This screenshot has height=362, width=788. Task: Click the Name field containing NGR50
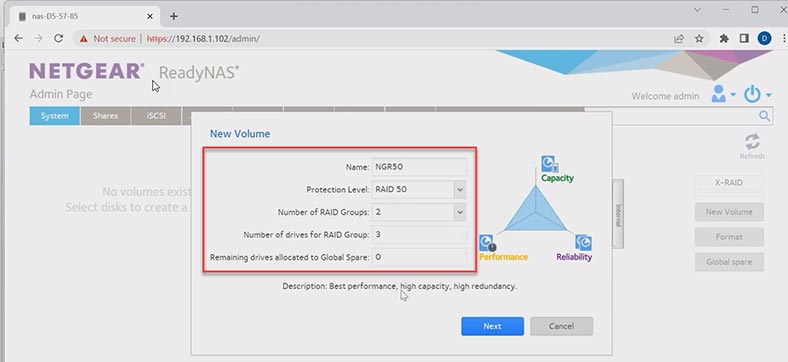tap(419, 167)
